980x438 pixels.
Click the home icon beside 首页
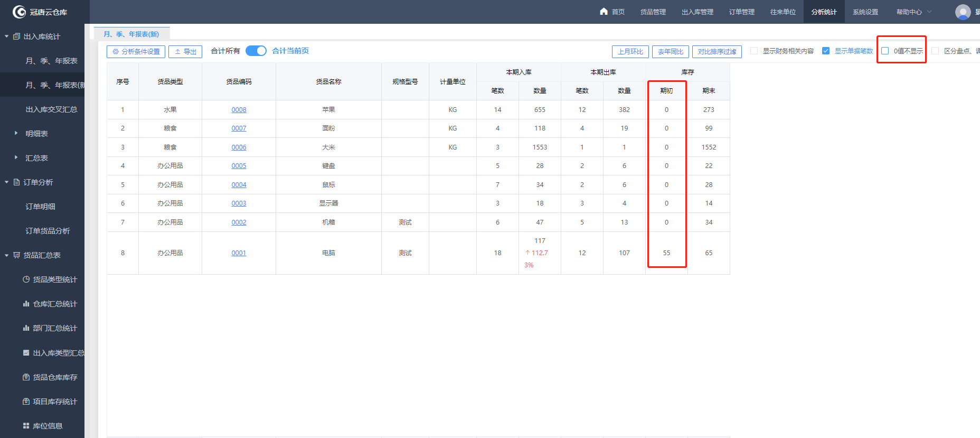coord(604,11)
